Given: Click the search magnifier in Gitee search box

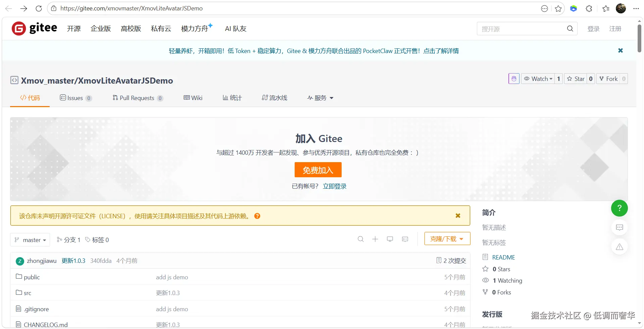Looking at the screenshot, I should [x=570, y=29].
